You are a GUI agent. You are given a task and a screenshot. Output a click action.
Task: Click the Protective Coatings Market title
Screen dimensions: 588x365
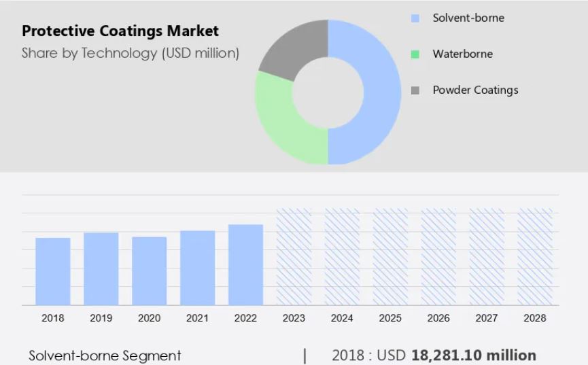[120, 31]
